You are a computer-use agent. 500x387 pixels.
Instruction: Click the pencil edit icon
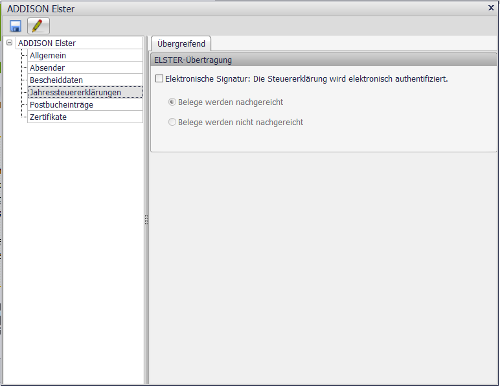click(38, 26)
